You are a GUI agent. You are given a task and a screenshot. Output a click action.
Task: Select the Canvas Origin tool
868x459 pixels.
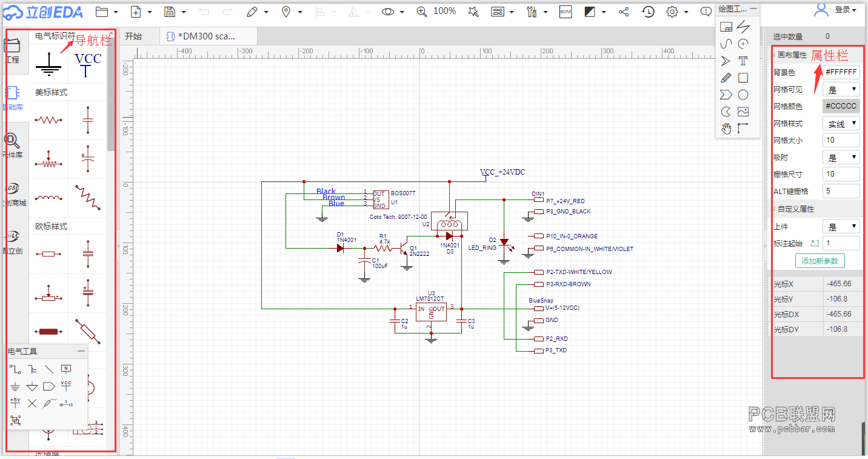click(743, 129)
